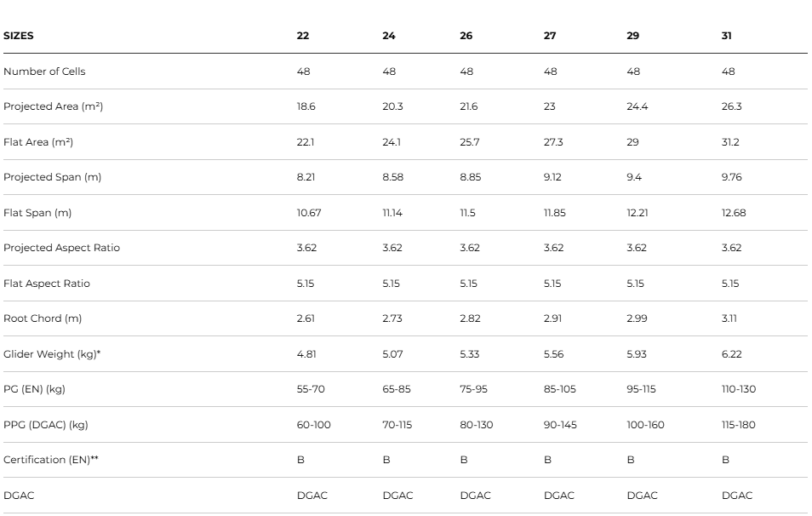Click the Certification (EN)** row label
The image size is (812, 516).
coord(51,460)
